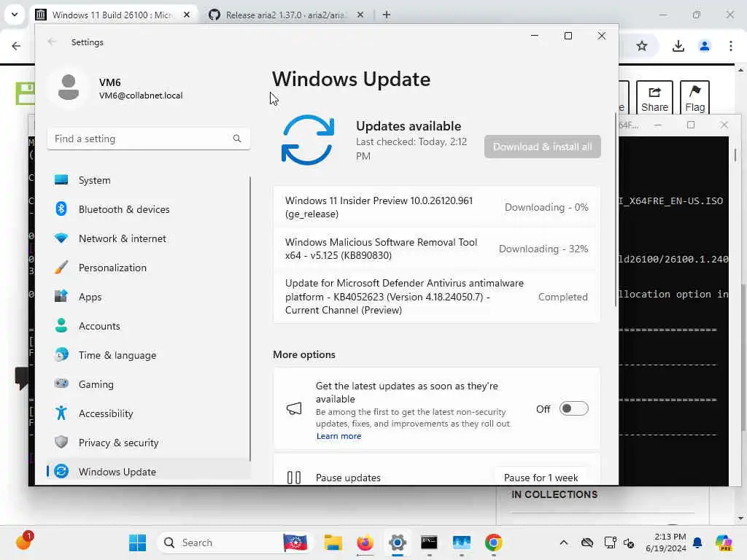Viewport: 747px width, 560px height.
Task: Open File Explorer from taskbar
Action: [333, 542]
